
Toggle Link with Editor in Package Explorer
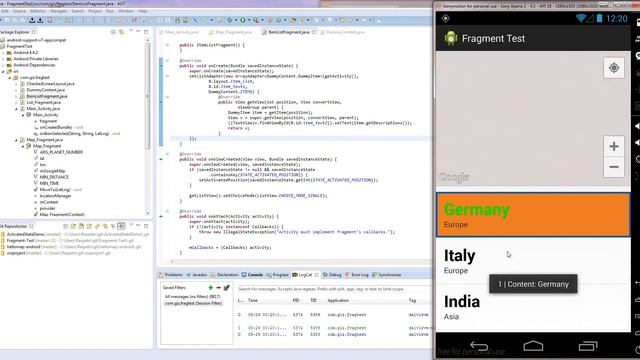point(121,32)
